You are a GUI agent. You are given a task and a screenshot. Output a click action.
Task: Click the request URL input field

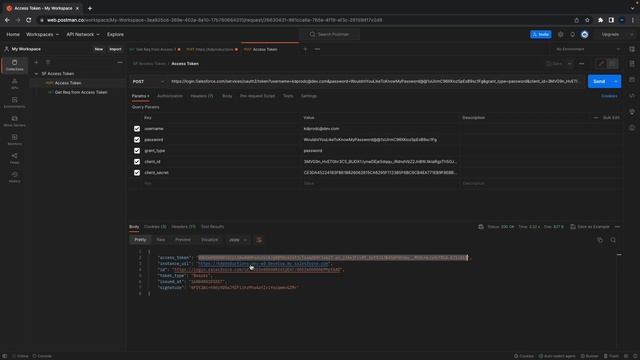(375, 82)
